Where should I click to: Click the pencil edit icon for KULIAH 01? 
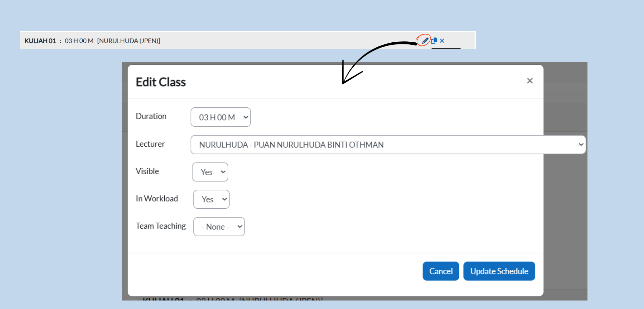[425, 41]
